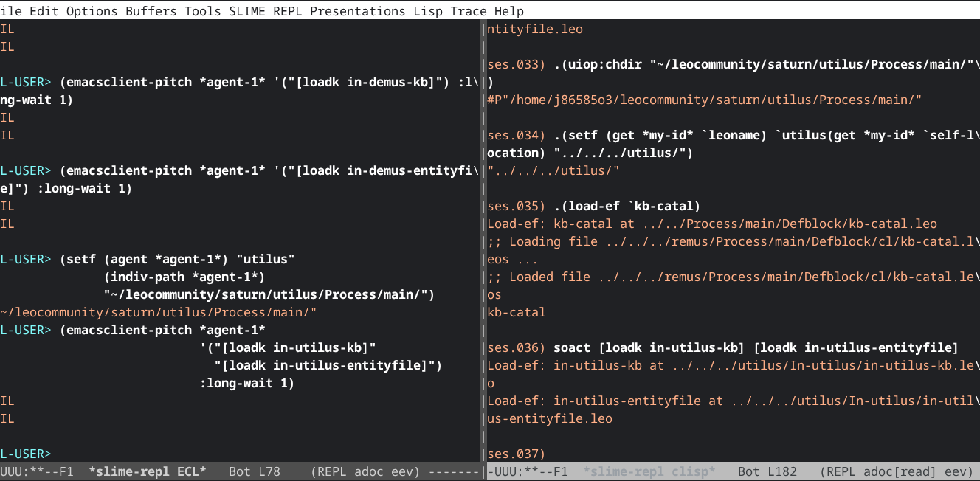980x481 pixels.
Task: Click the (REPL adoc eev) mode indicator
Action: 365,471
